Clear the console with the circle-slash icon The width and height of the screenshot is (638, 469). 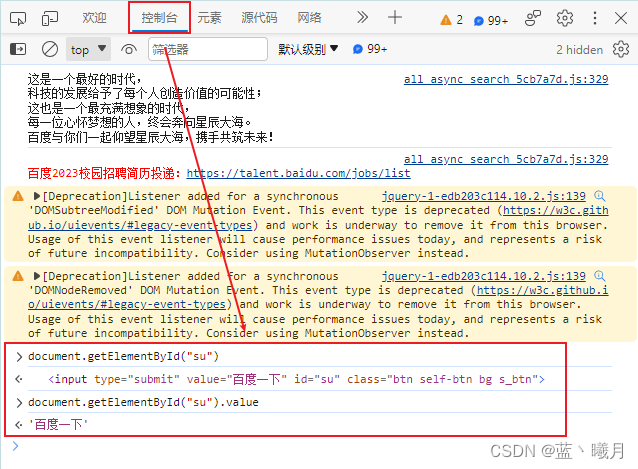(x=50, y=49)
